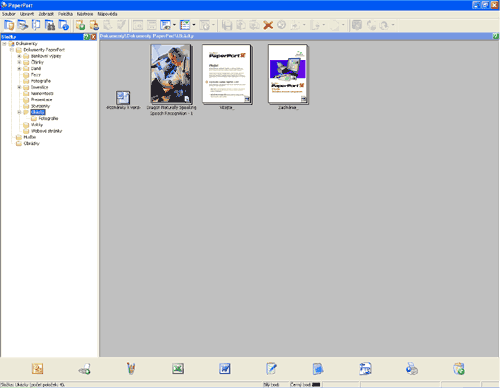This screenshot has width=500, height=388.
Task: Send item to Microsoft Word icon
Action: tap(225, 369)
